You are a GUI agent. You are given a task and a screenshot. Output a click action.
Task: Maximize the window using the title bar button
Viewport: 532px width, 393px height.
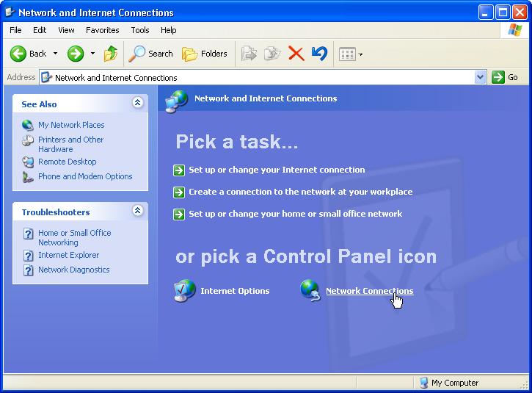click(x=503, y=12)
